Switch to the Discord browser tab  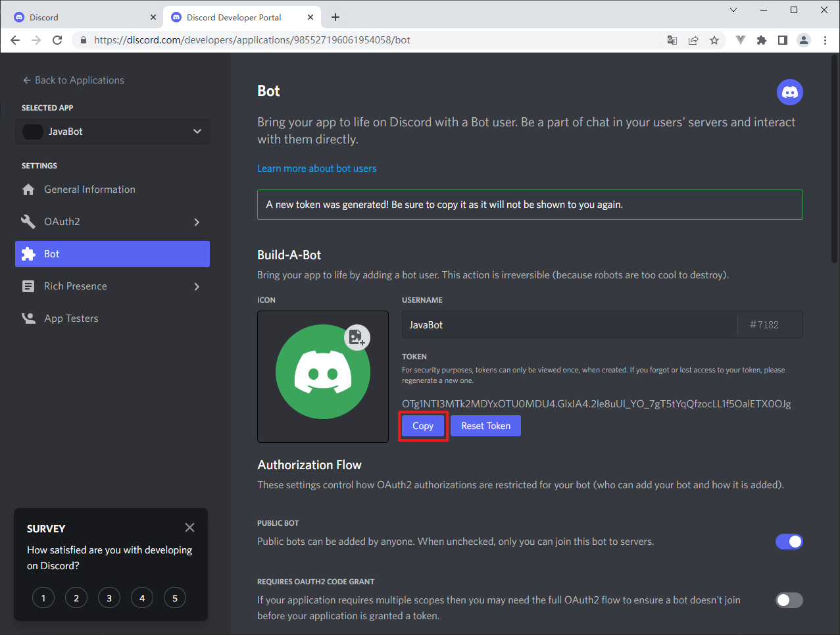84,17
